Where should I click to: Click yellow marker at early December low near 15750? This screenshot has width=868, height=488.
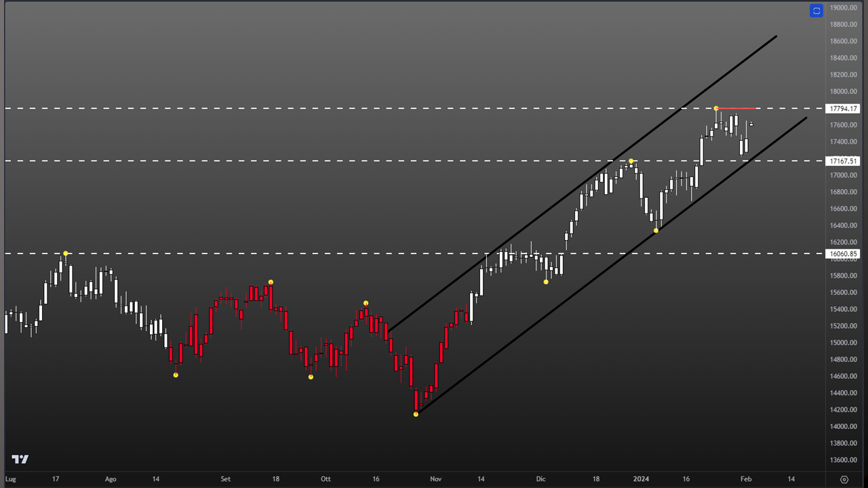(546, 282)
